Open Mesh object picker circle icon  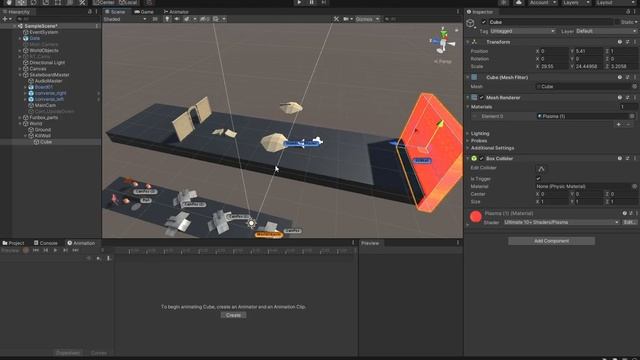pos(634,87)
